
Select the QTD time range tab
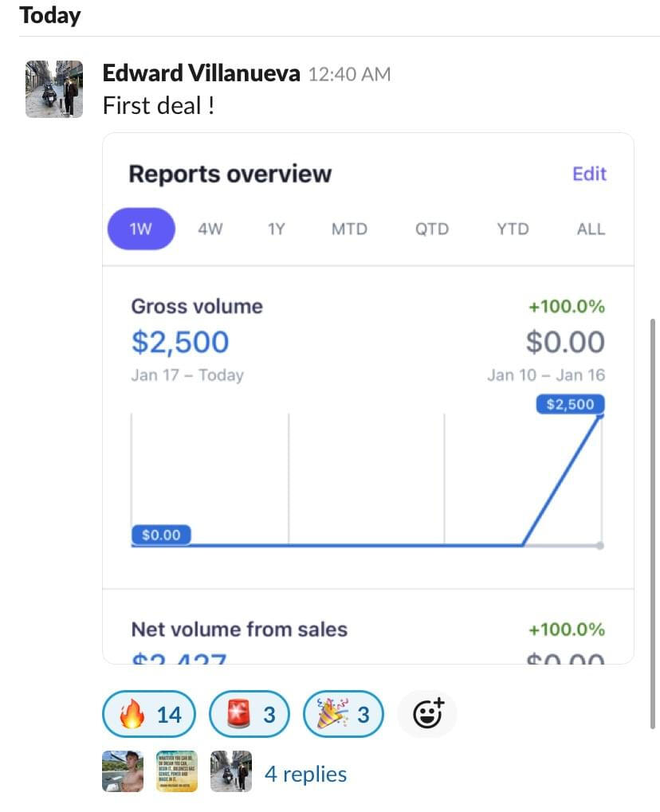point(431,229)
